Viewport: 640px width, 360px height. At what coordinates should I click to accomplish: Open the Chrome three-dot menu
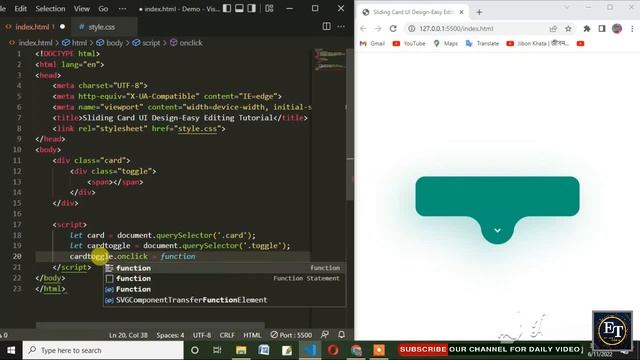pos(632,29)
